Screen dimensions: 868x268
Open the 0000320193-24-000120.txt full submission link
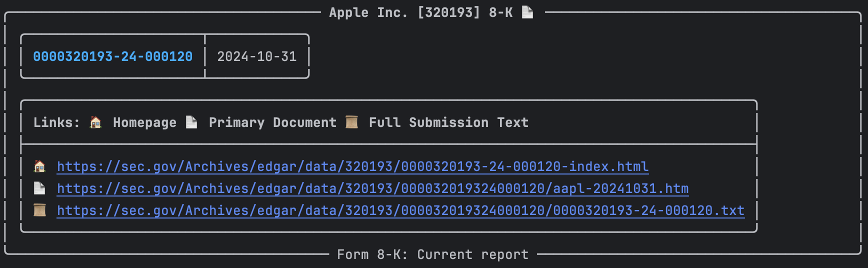[400, 210]
